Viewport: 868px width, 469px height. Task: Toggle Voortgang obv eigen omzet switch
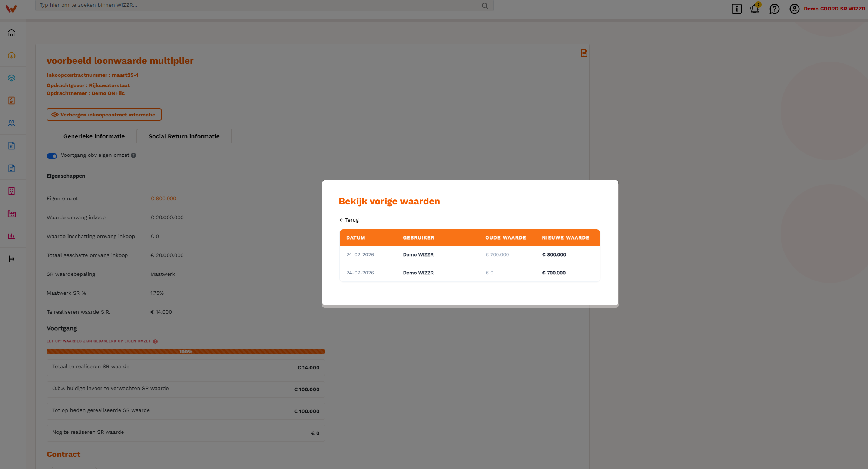click(x=52, y=156)
